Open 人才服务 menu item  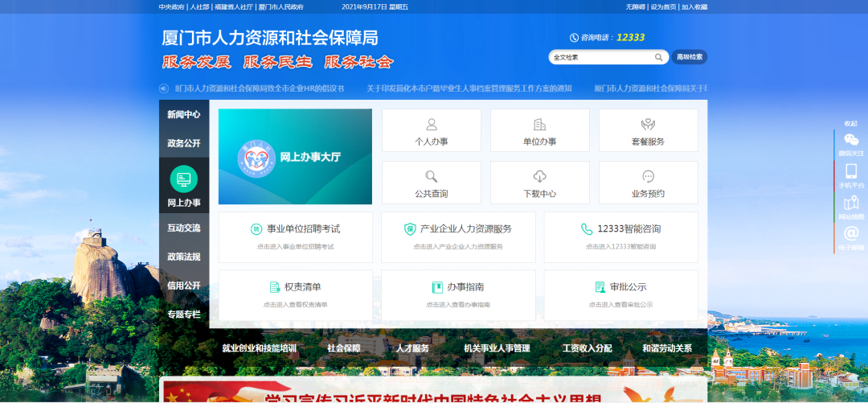[x=412, y=348]
